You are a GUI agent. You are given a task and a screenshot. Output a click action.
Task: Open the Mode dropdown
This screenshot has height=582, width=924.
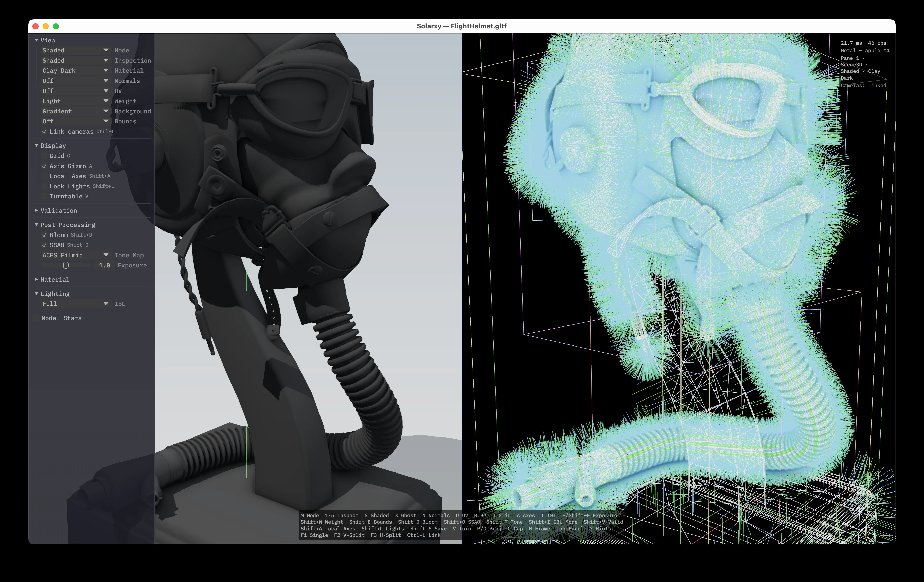pos(76,50)
